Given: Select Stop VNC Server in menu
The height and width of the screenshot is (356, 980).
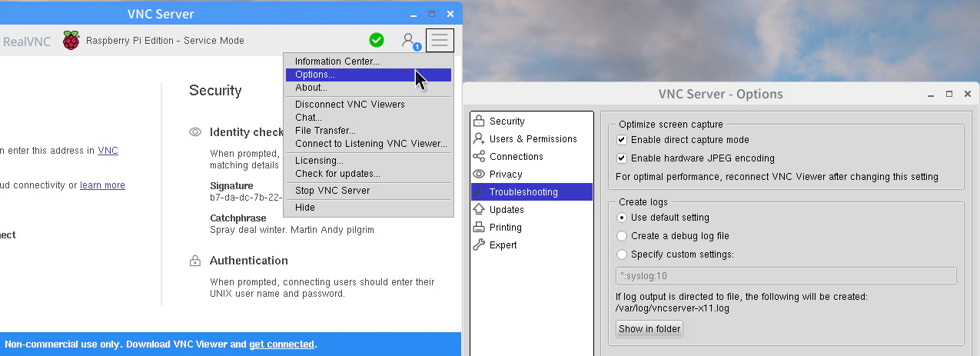Looking at the screenshot, I should (x=368, y=191).
